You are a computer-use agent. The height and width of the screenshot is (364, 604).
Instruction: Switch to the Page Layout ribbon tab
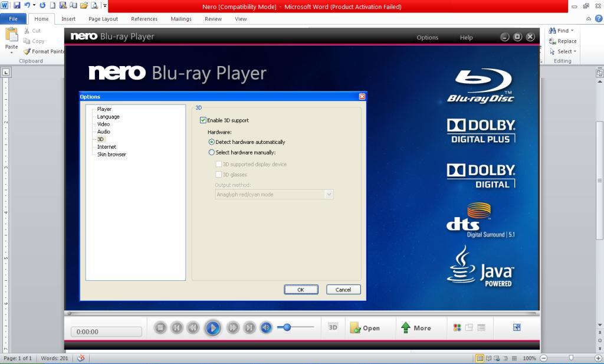[103, 19]
